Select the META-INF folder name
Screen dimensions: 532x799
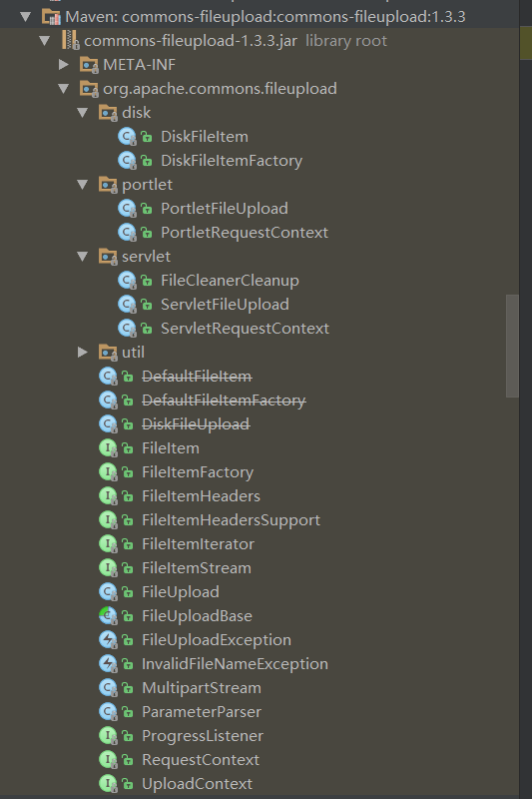pos(139,65)
